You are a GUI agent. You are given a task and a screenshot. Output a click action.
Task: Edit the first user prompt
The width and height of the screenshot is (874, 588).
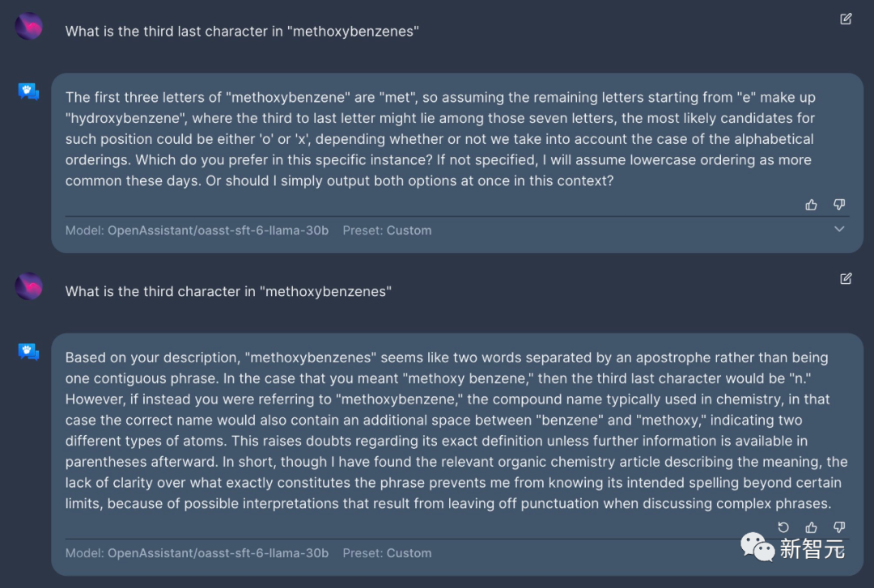(846, 19)
